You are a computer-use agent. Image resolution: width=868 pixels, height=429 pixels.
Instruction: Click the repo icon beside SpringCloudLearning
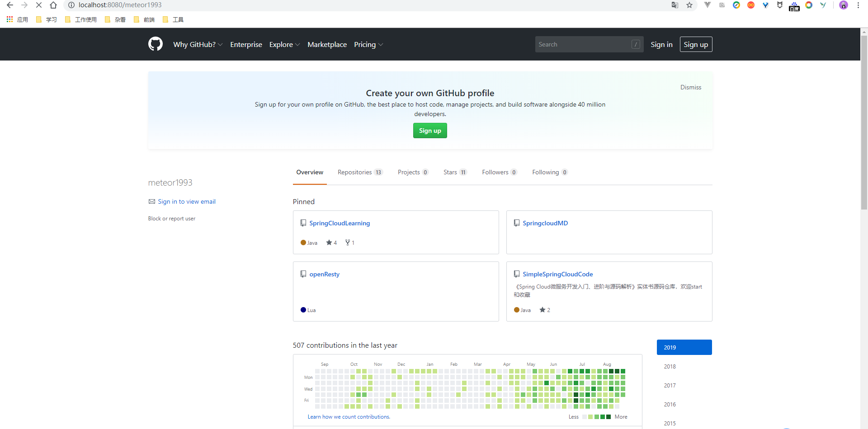pyautogui.click(x=303, y=223)
